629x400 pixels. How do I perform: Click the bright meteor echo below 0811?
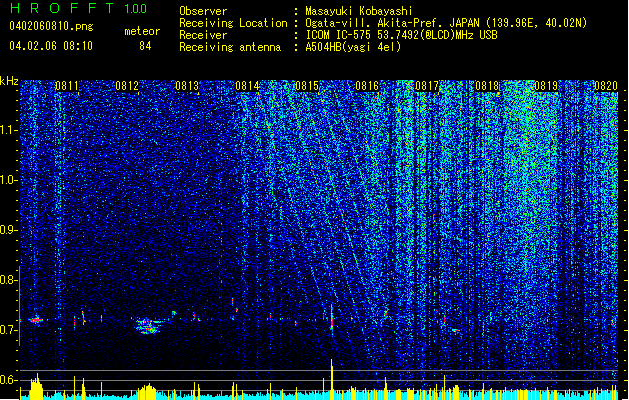click(36, 320)
